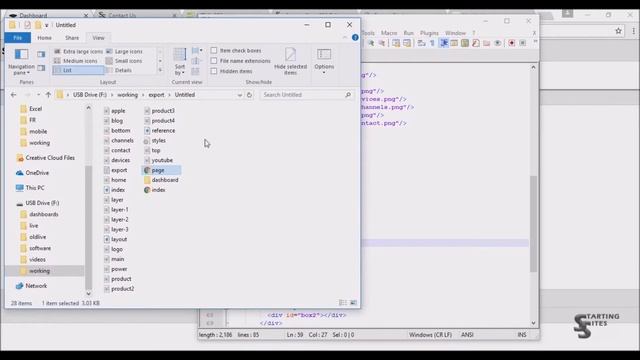This screenshot has height=360, width=640.
Task: Switch to details view via status bar icon
Action: click(x=343, y=303)
